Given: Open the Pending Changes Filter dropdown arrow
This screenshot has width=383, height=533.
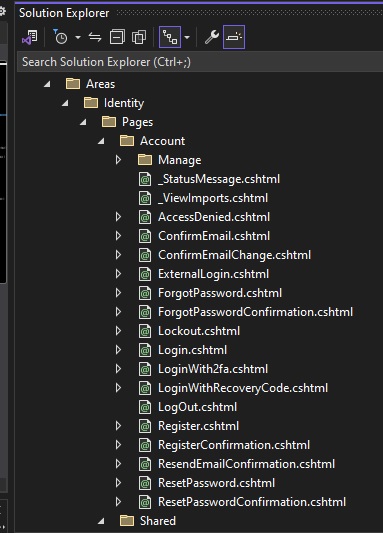Looking at the screenshot, I should [x=78, y=37].
